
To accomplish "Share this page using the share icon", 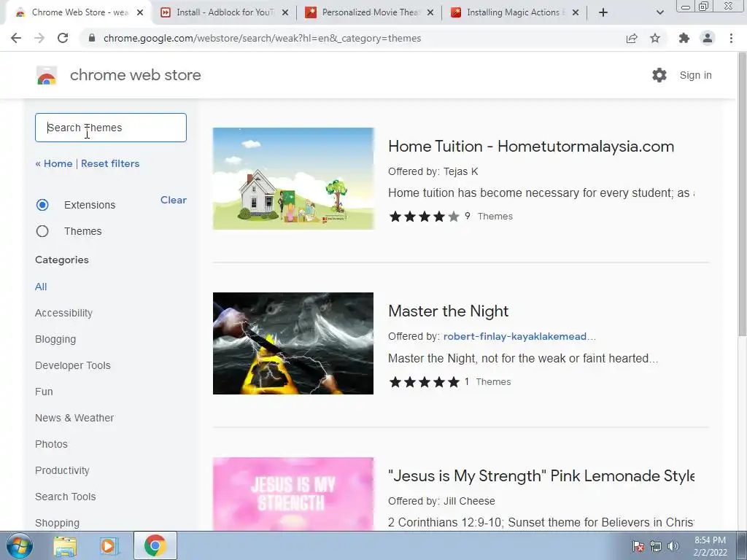I will pos(632,38).
